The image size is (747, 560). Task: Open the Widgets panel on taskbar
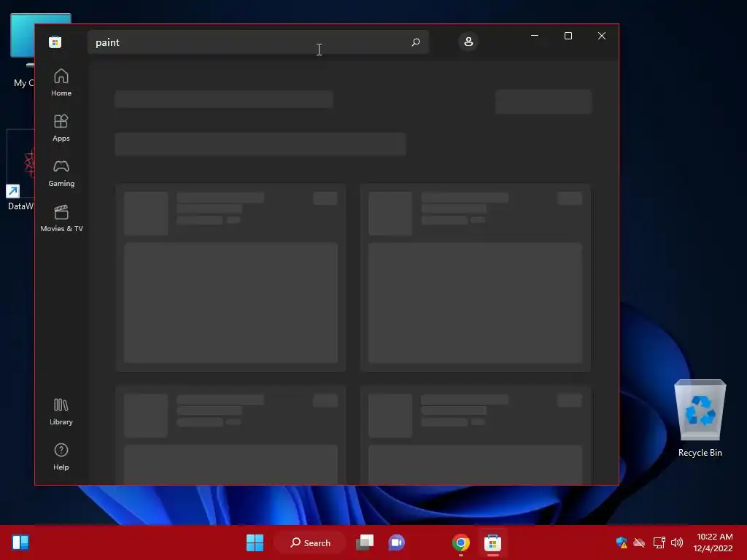click(20, 542)
